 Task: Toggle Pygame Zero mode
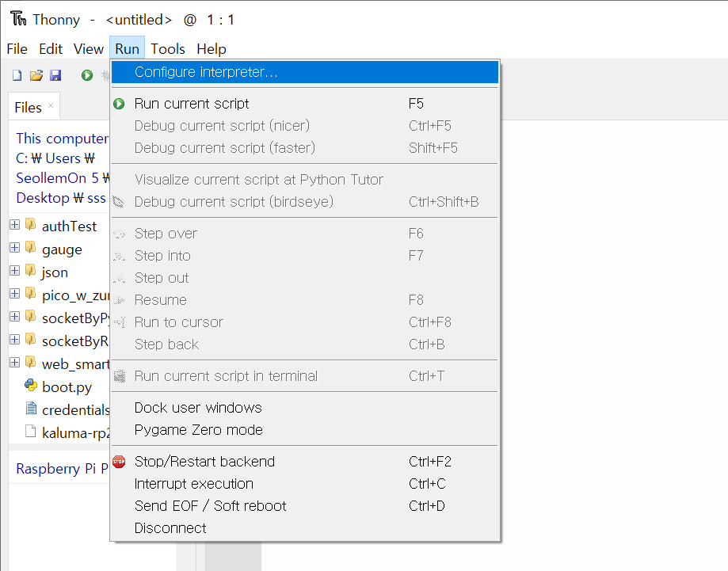click(305, 430)
